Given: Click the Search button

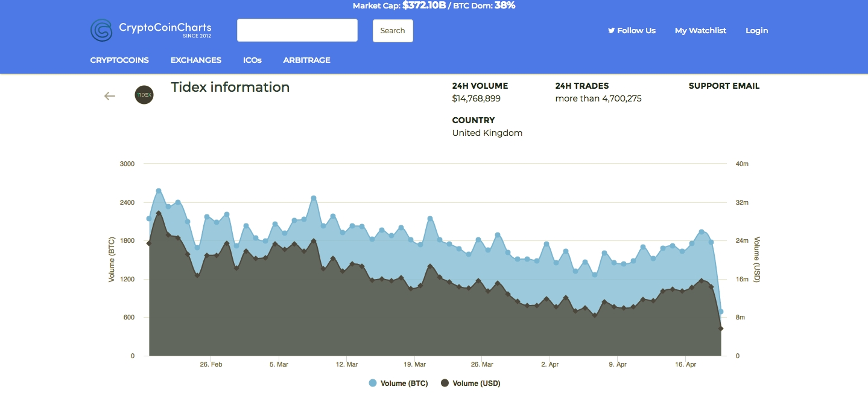Looking at the screenshot, I should (393, 31).
